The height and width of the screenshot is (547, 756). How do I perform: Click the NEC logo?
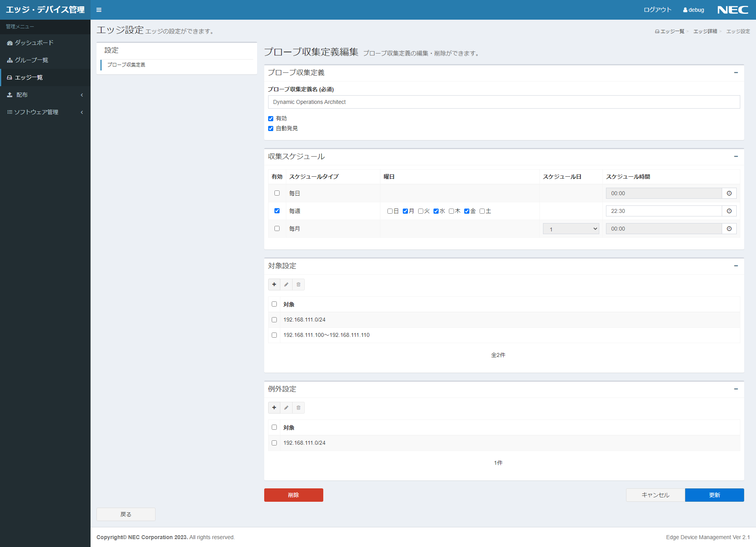(732, 9)
